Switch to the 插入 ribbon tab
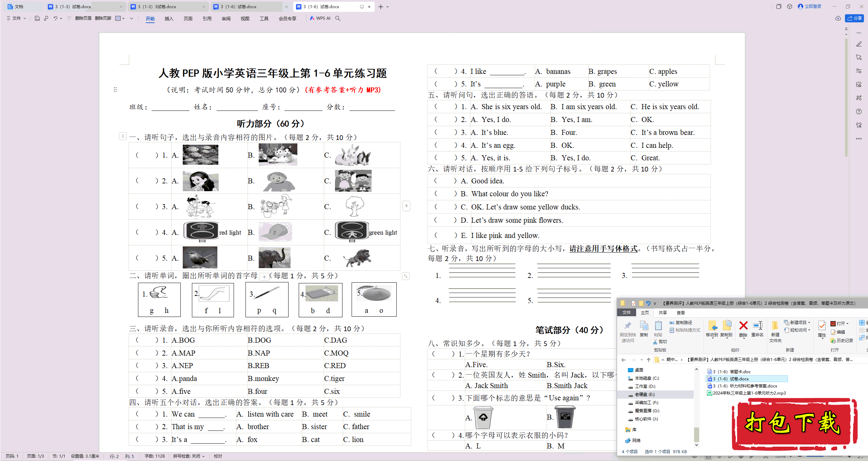 click(169, 19)
